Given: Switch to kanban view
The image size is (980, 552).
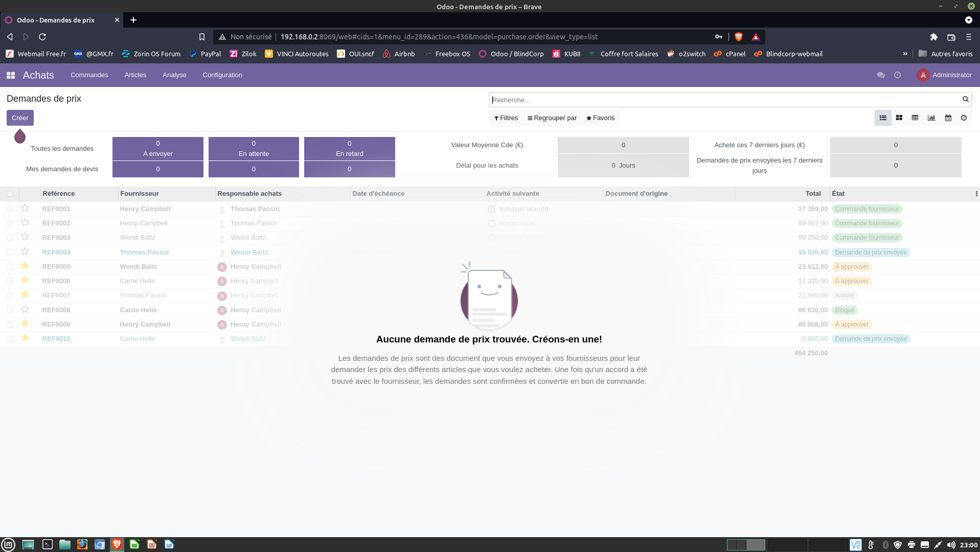Looking at the screenshot, I should 899,118.
